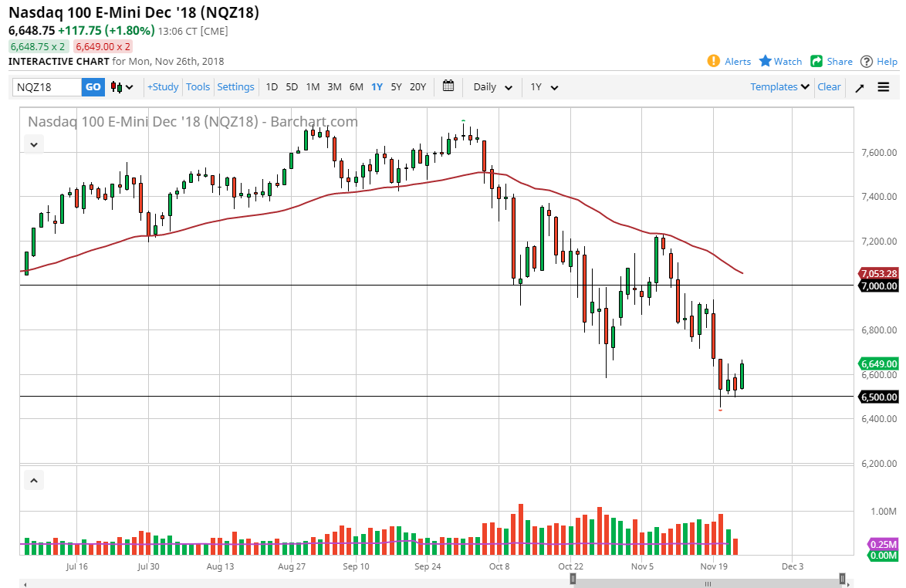Open the Daily frequency dropdown
The image size is (906, 588).
(x=492, y=87)
